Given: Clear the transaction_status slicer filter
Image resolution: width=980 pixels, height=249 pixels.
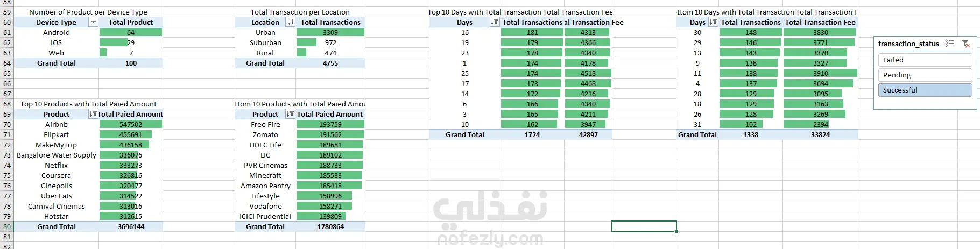Looking at the screenshot, I should (966, 44).
